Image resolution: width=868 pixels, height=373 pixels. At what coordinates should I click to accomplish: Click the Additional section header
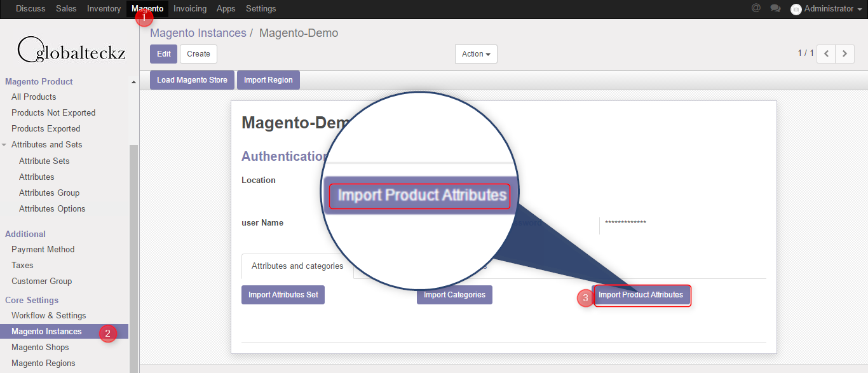25,234
